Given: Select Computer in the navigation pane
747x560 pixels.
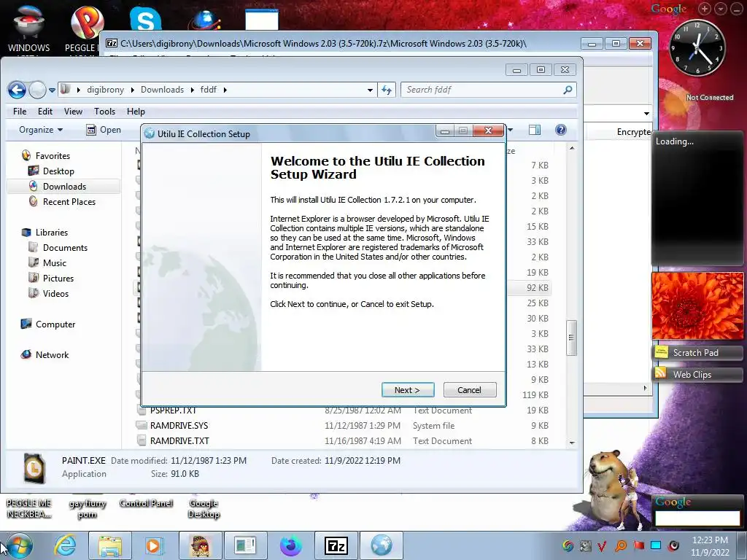Looking at the screenshot, I should pos(55,324).
